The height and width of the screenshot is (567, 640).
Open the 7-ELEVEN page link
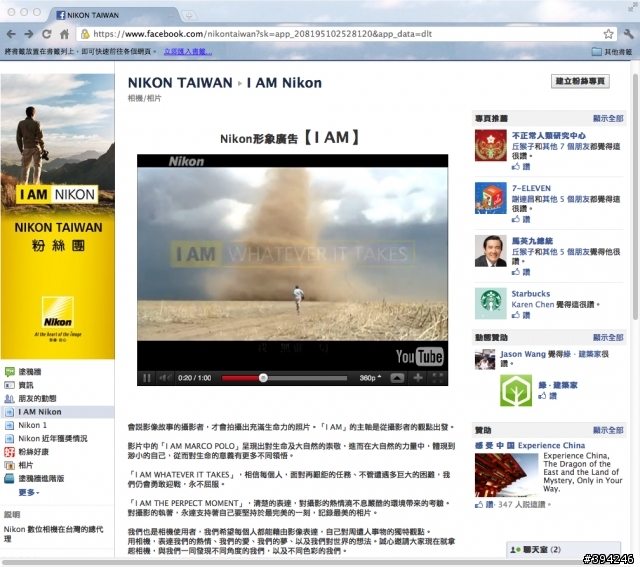531,188
